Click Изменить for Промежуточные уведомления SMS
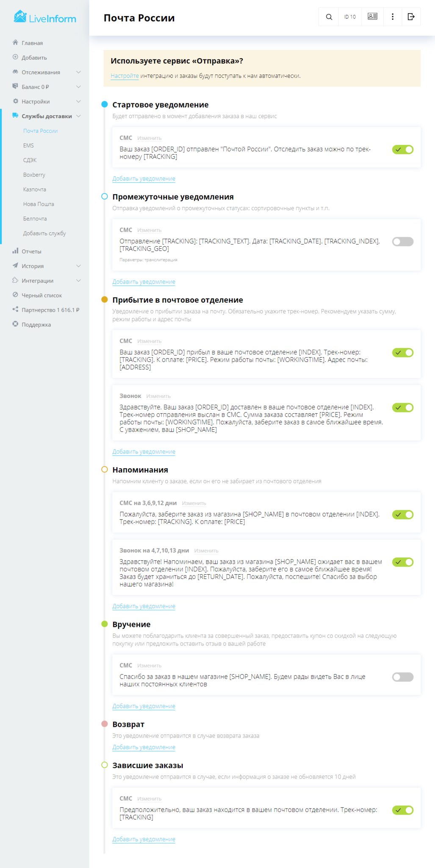Screen dimensions: 435x868 pyautogui.click(x=149, y=230)
